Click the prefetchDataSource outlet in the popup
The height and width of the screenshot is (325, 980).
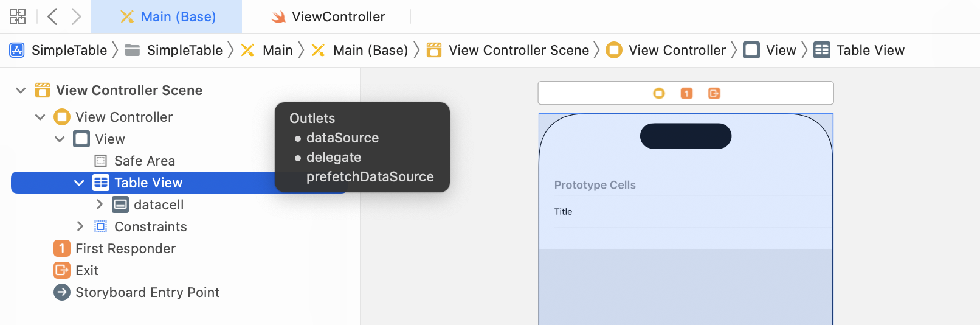[370, 176]
